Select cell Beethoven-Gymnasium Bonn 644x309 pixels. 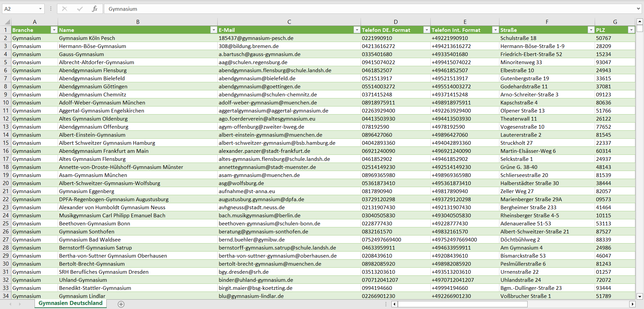coord(138,223)
